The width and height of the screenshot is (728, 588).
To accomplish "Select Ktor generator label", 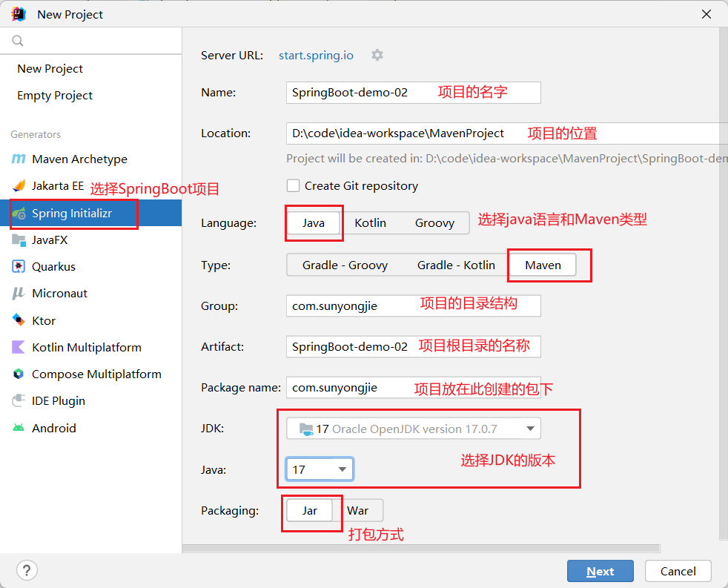I will coord(44,320).
